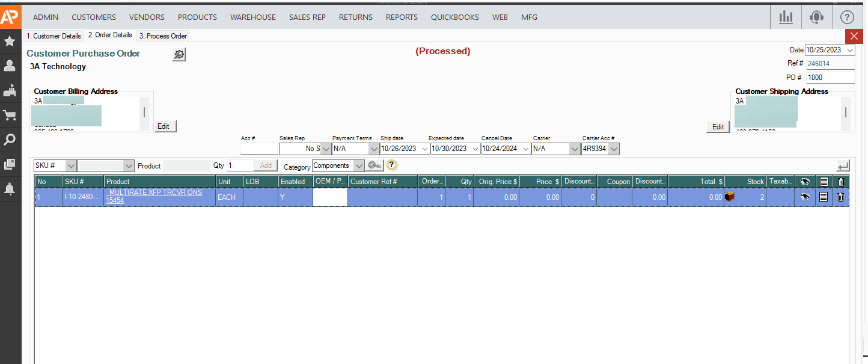Click the support headset icon
Viewport: 868px width, 364px height.
pos(816,17)
